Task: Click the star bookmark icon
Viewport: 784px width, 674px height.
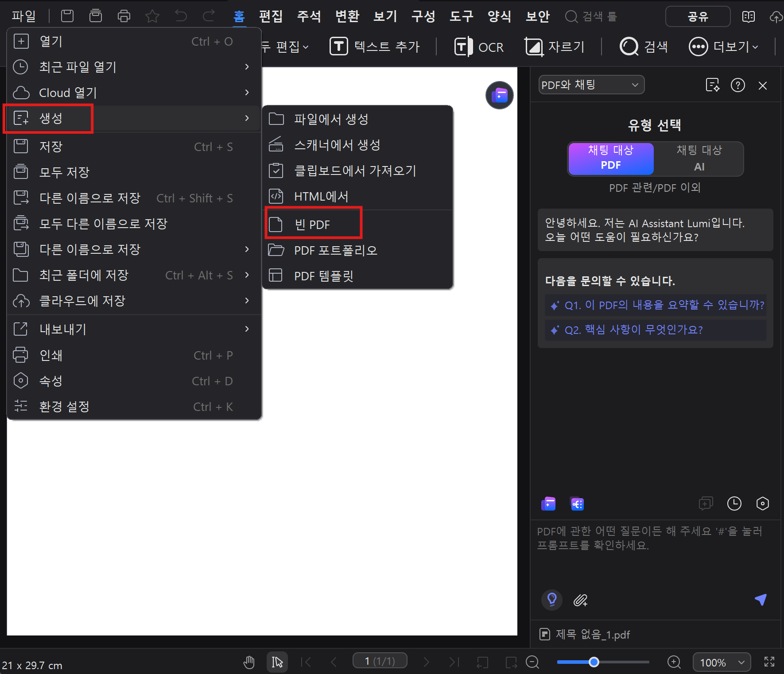Action: point(152,16)
